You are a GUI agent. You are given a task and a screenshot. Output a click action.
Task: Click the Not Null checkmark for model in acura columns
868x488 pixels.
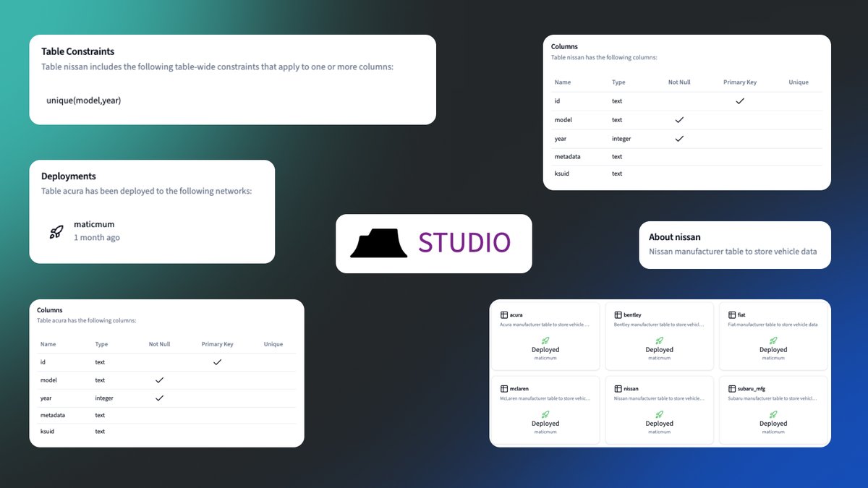[x=160, y=380]
